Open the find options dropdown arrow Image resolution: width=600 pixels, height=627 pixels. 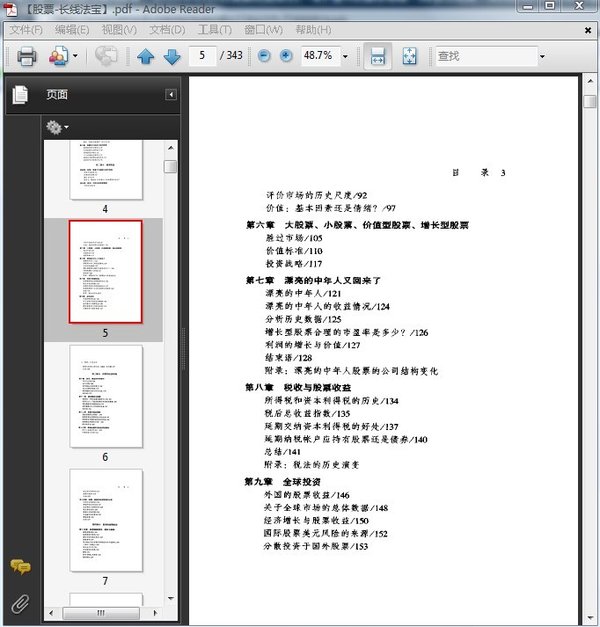click(x=542, y=56)
